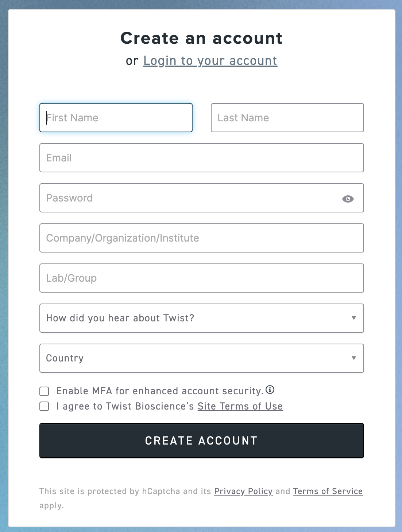Click the dropdown arrow on 'How did you hear' field

coord(353,318)
